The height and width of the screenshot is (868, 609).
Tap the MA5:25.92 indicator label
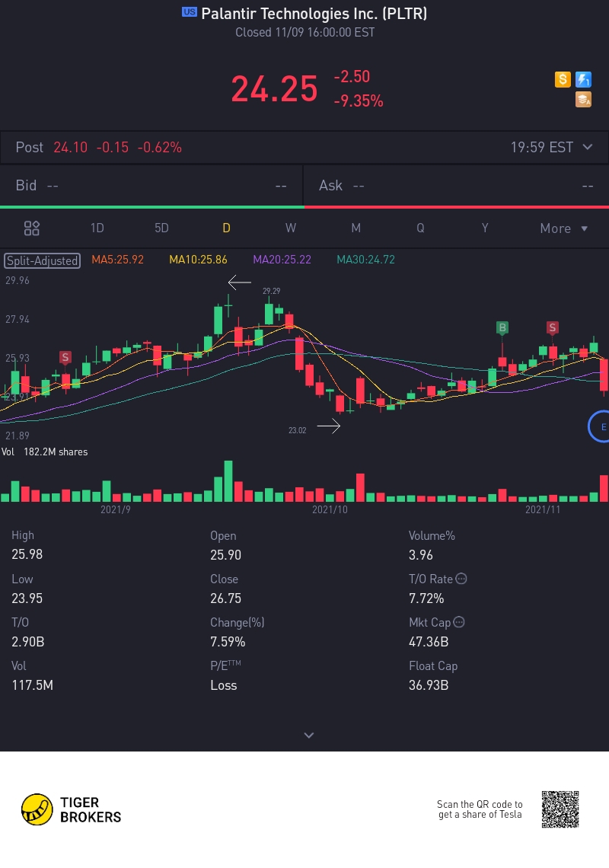117,260
